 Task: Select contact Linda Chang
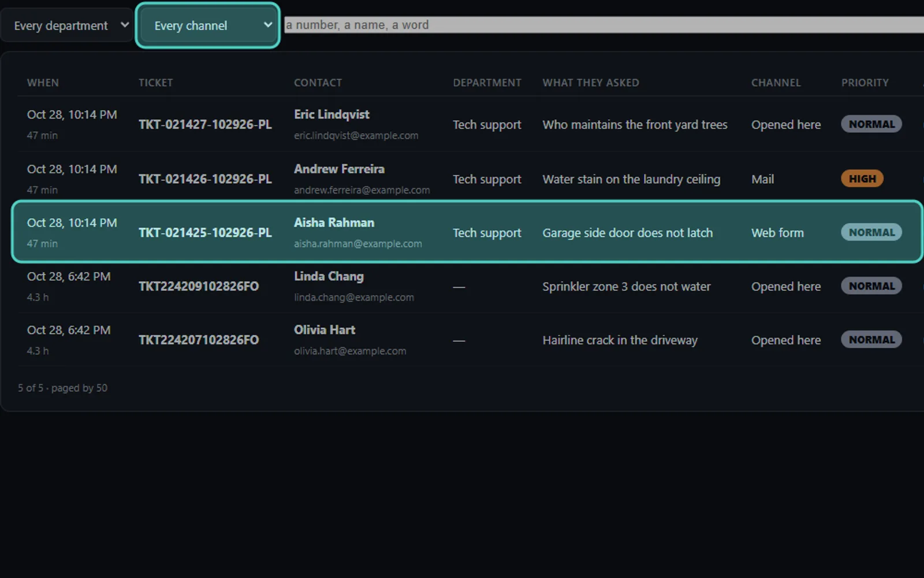tap(329, 277)
